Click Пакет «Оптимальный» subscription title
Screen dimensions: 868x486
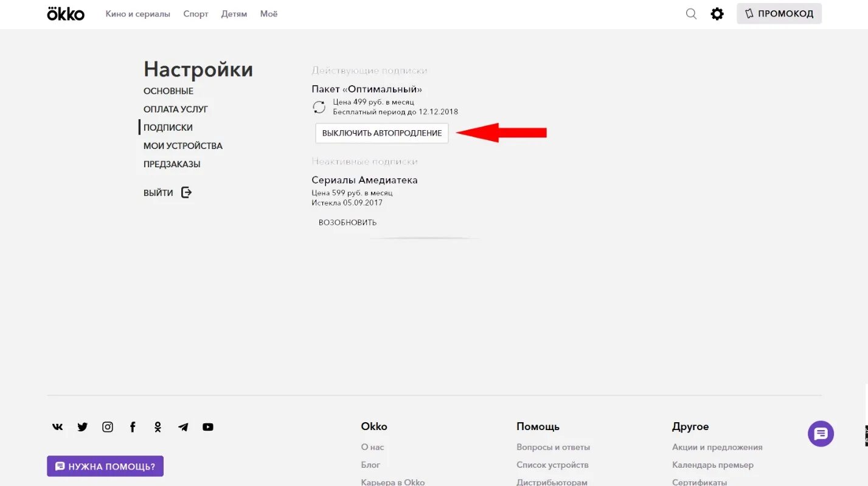point(367,89)
